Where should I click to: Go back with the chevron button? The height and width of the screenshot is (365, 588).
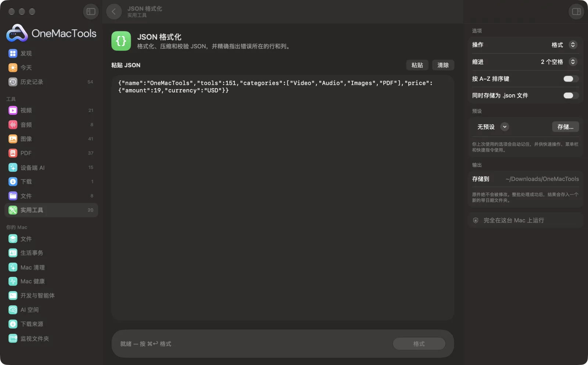tap(114, 12)
